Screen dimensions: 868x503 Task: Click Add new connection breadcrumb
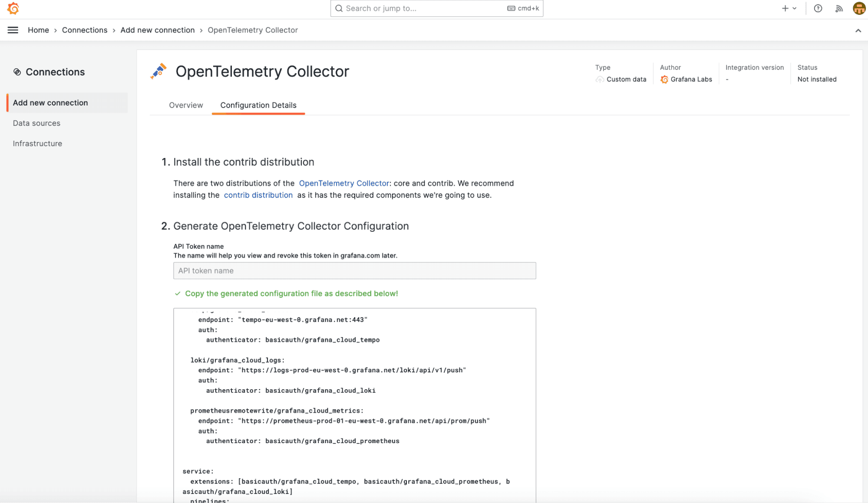tap(158, 30)
